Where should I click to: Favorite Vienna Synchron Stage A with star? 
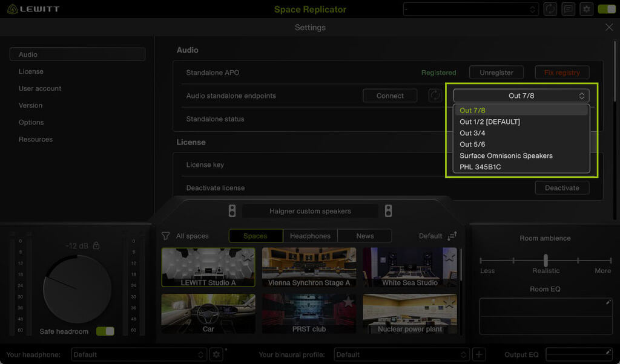point(348,257)
